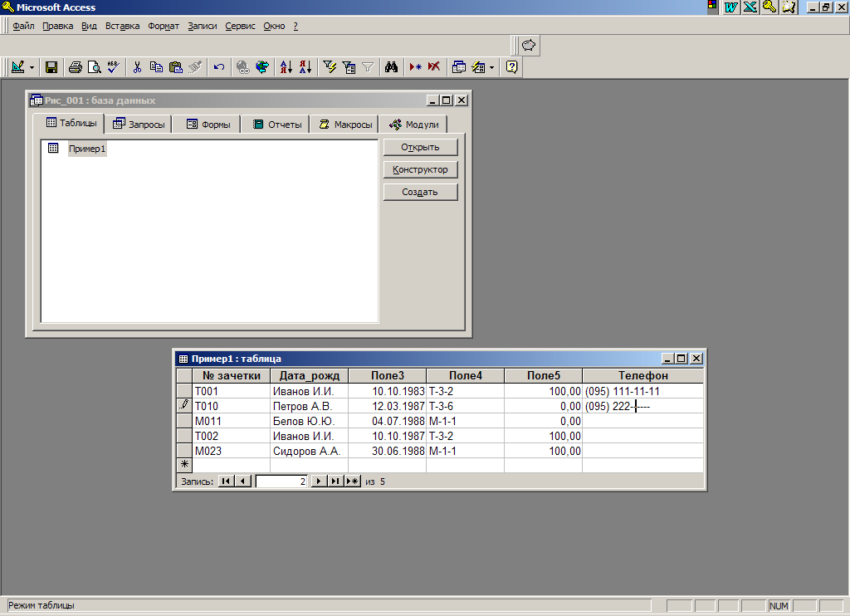Click the standalone toolbar icon below menu bar
This screenshot has height=616, width=850.
click(529, 46)
